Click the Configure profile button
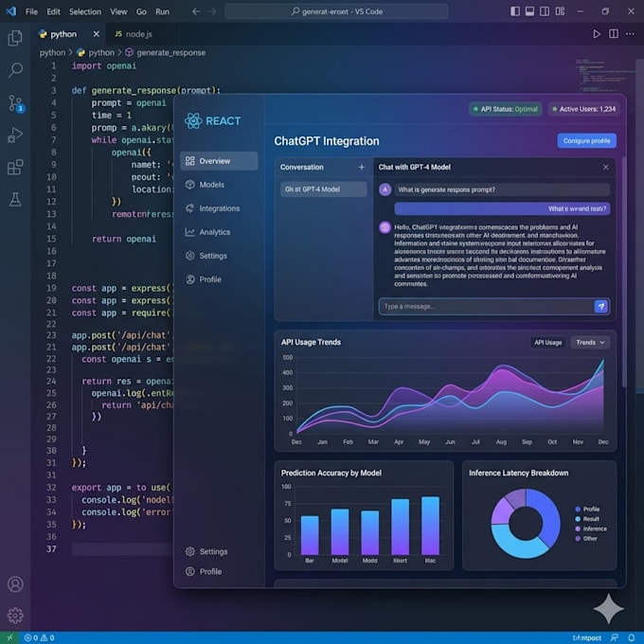This screenshot has width=644, height=644. click(x=586, y=141)
